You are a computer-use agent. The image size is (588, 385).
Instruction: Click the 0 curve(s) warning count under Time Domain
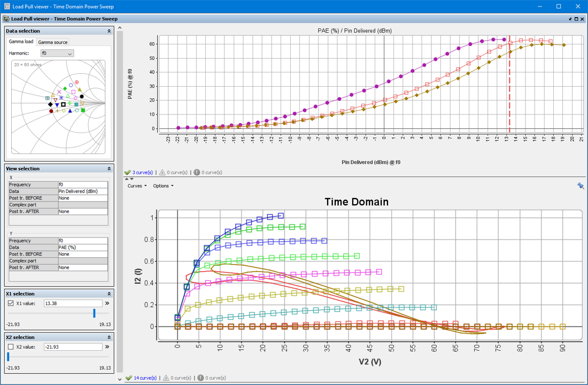pos(181,378)
